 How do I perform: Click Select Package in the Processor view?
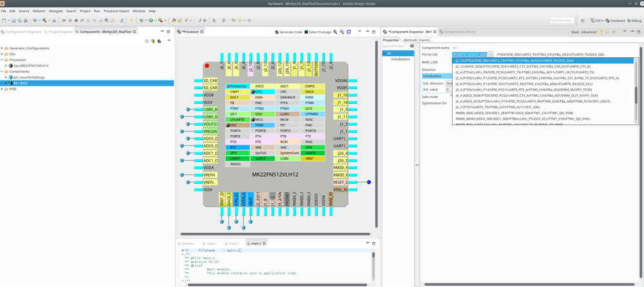(318, 32)
